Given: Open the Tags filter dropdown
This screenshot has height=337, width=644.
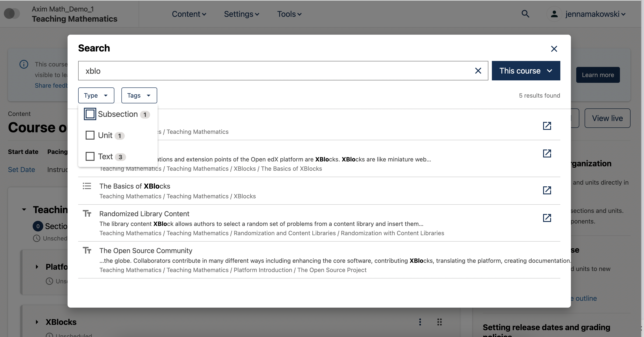Looking at the screenshot, I should click(139, 95).
